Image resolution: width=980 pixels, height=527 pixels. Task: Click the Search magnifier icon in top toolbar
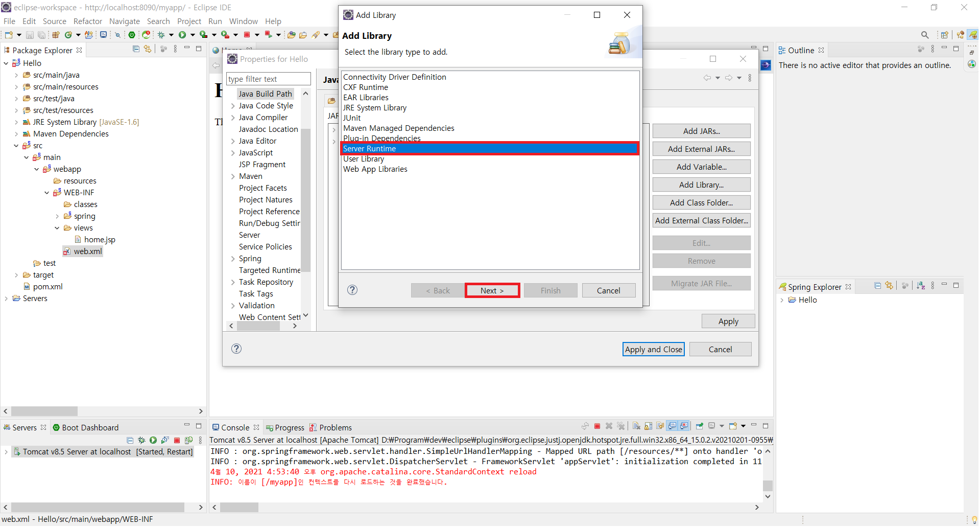pos(925,35)
